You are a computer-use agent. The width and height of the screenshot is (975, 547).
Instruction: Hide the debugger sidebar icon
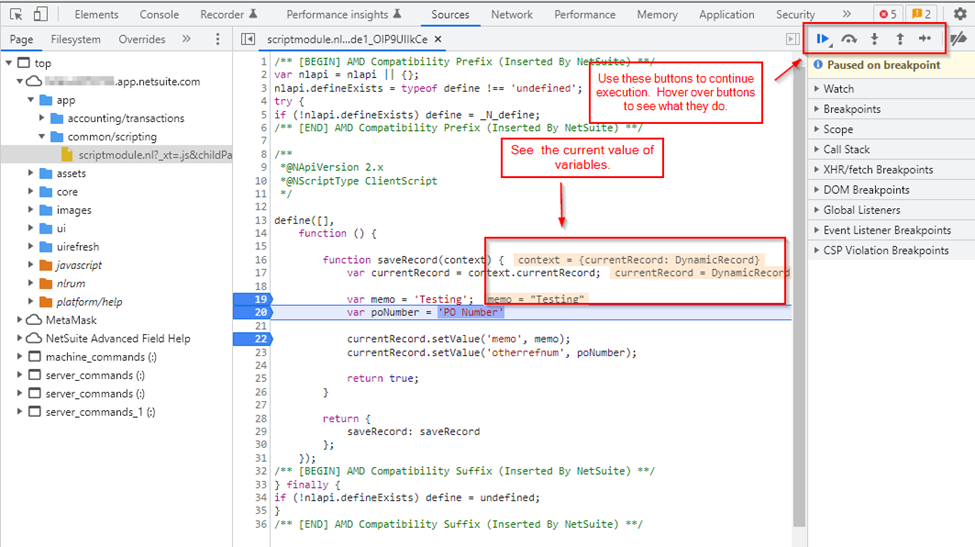point(793,39)
